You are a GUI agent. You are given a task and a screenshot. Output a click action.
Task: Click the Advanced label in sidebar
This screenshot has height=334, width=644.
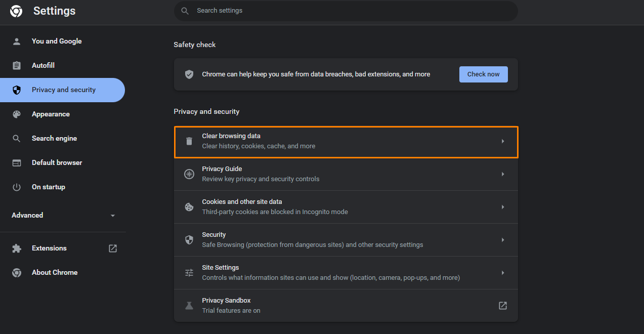(27, 216)
